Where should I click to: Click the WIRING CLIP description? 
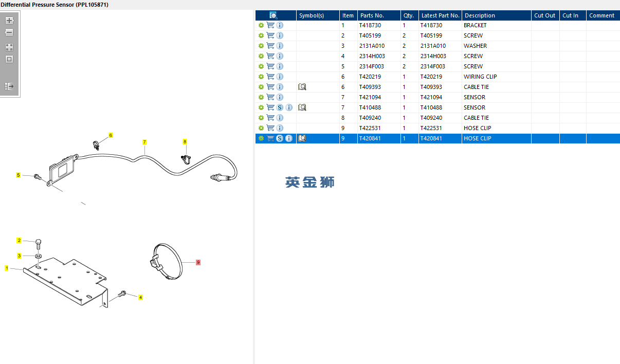click(480, 77)
